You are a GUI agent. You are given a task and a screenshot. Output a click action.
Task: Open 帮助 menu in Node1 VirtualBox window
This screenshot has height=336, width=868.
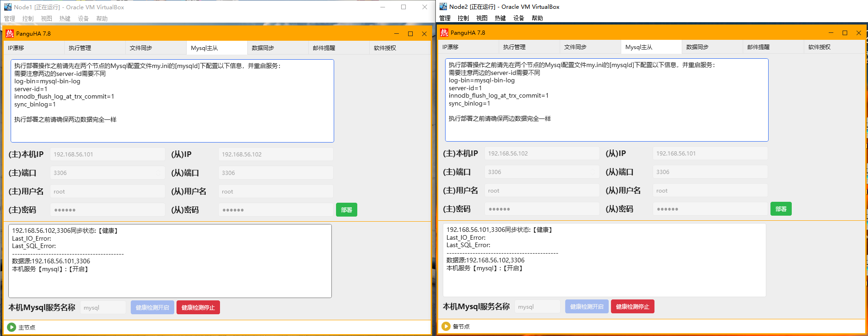pos(102,19)
